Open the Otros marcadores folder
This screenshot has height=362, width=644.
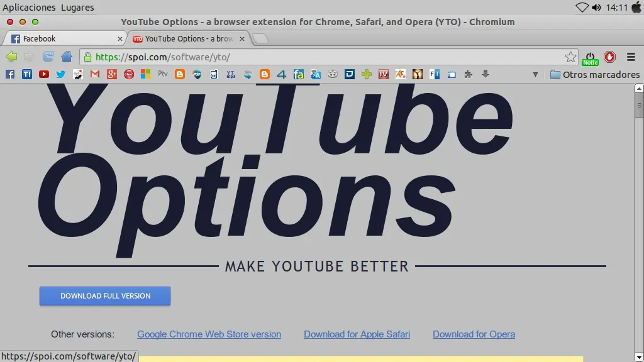pos(595,75)
